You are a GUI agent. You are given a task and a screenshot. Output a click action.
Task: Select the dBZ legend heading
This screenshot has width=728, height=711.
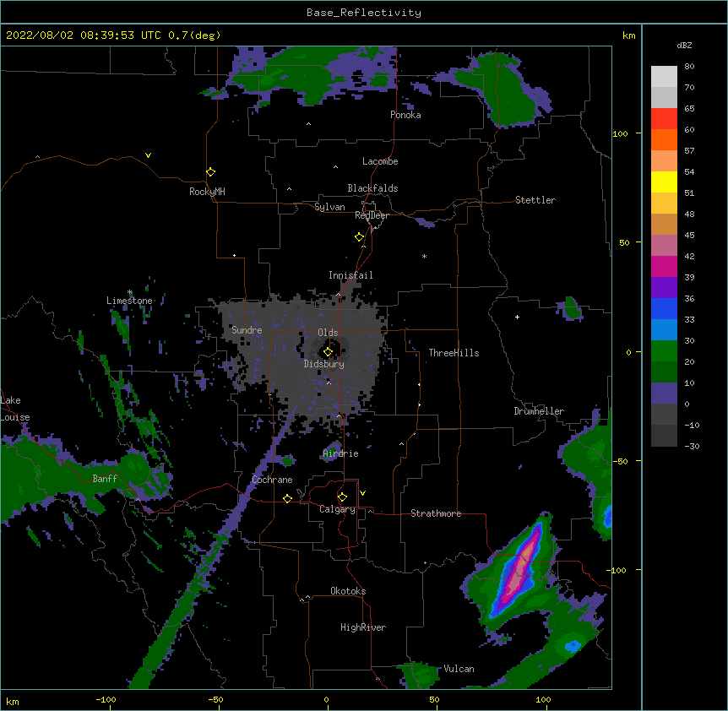(684, 45)
